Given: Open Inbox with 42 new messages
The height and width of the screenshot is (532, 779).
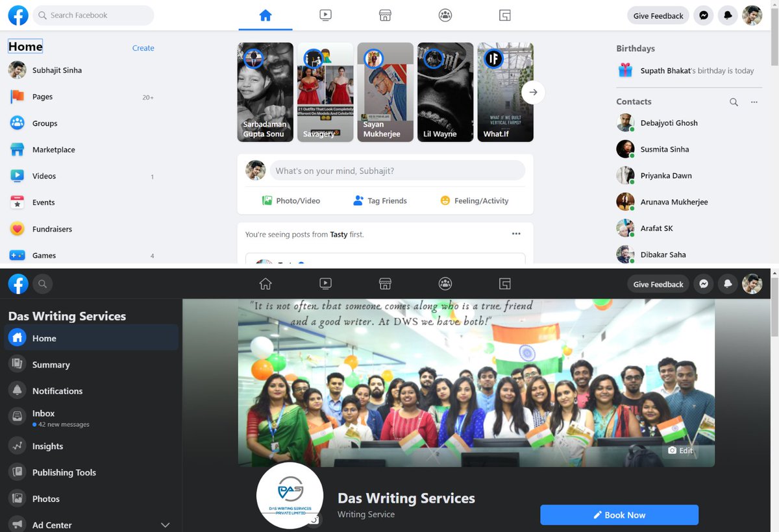Looking at the screenshot, I should (92, 418).
